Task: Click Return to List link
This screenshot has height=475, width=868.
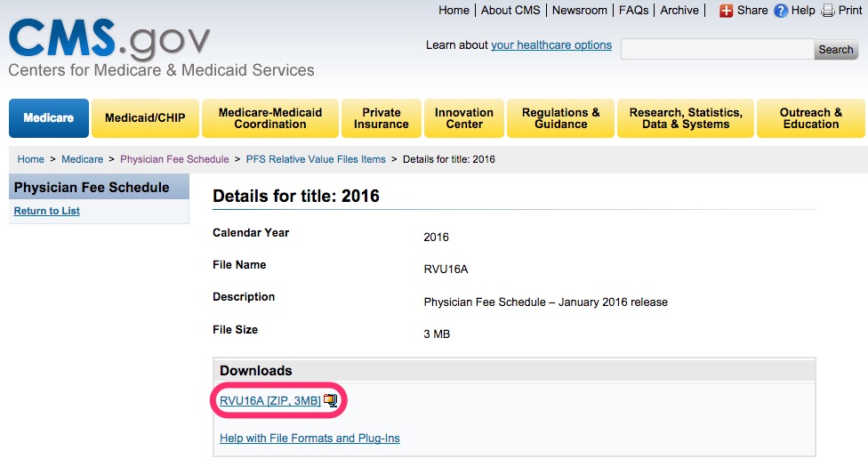Action: point(46,211)
